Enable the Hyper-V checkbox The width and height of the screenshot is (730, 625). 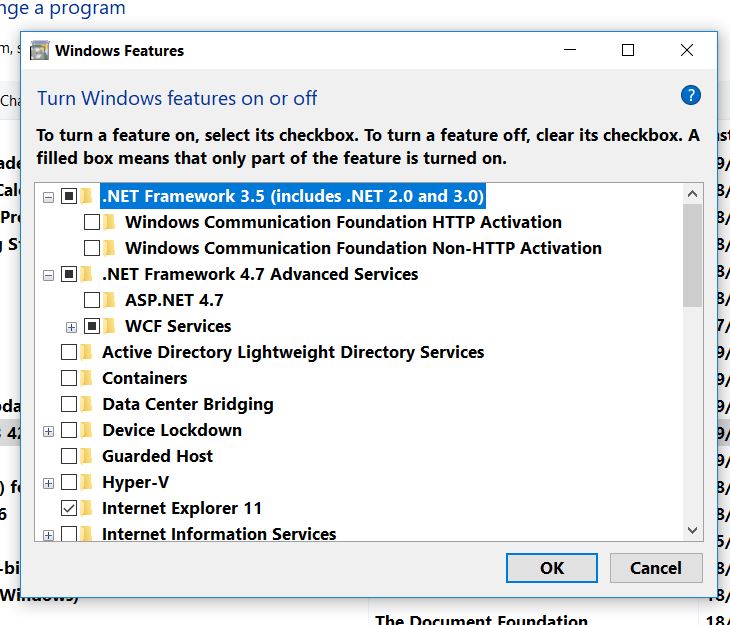tap(69, 482)
